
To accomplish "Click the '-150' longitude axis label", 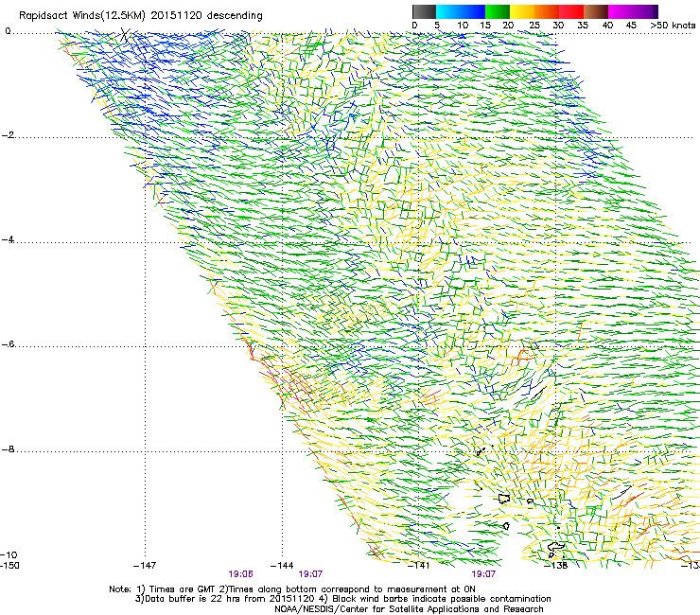I will tap(9, 566).
